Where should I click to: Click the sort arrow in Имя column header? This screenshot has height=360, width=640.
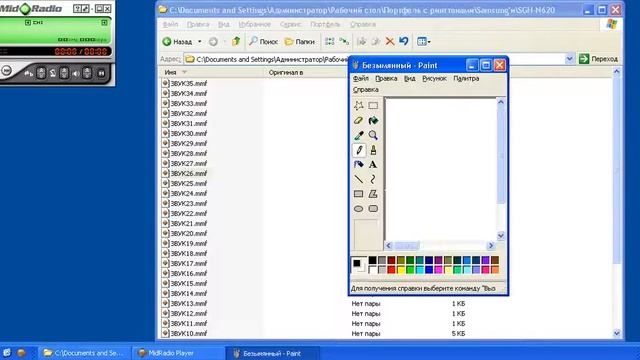[x=184, y=72]
